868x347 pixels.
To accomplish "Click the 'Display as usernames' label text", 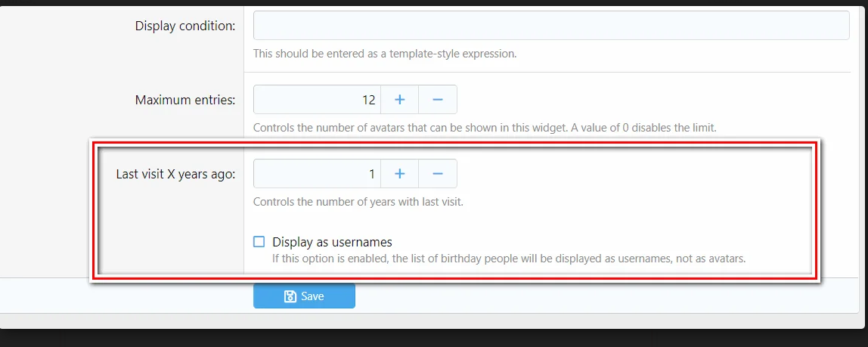I will (x=332, y=243).
